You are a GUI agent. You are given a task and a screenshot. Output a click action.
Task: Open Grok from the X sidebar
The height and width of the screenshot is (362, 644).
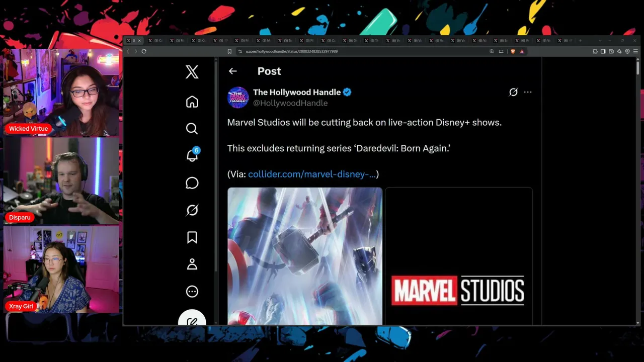click(192, 210)
